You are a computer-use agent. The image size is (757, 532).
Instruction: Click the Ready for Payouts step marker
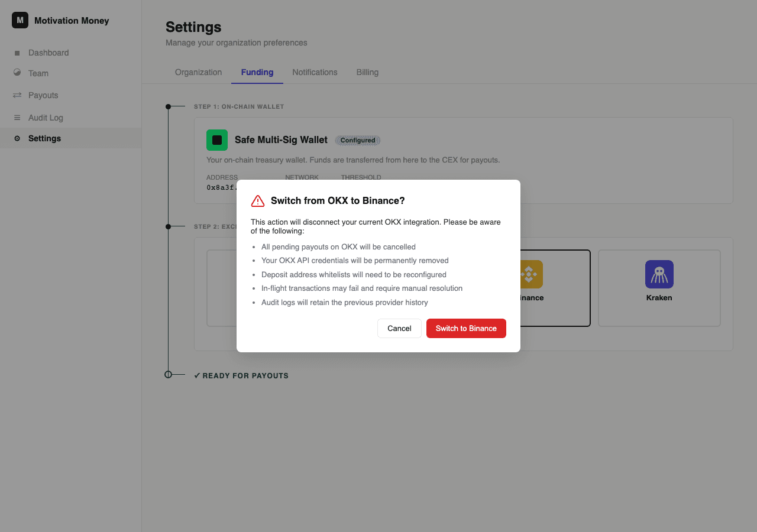pos(168,374)
